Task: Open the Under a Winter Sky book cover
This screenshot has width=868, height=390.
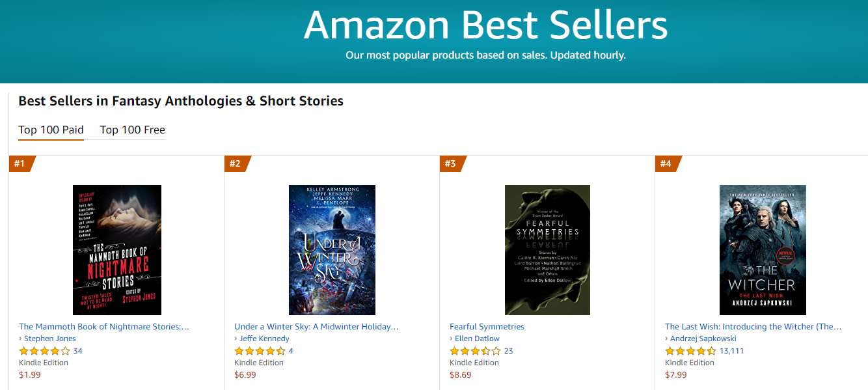Action: (332, 250)
